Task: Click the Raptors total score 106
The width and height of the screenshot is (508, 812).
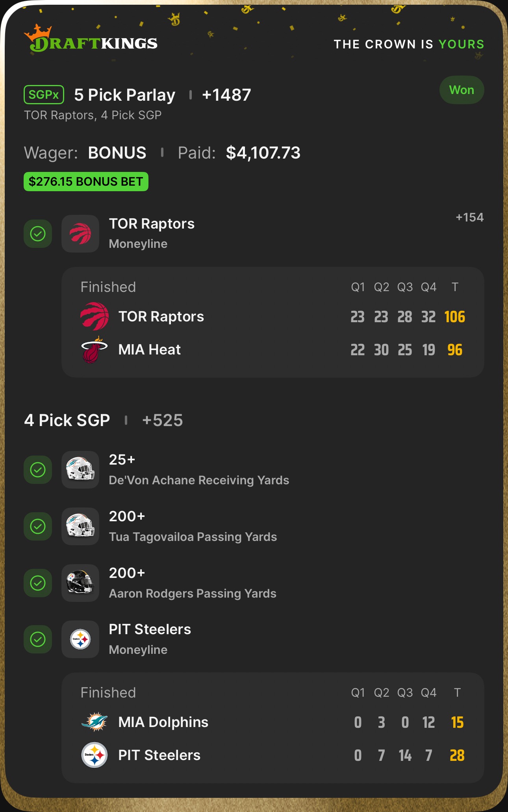Action: (x=454, y=317)
